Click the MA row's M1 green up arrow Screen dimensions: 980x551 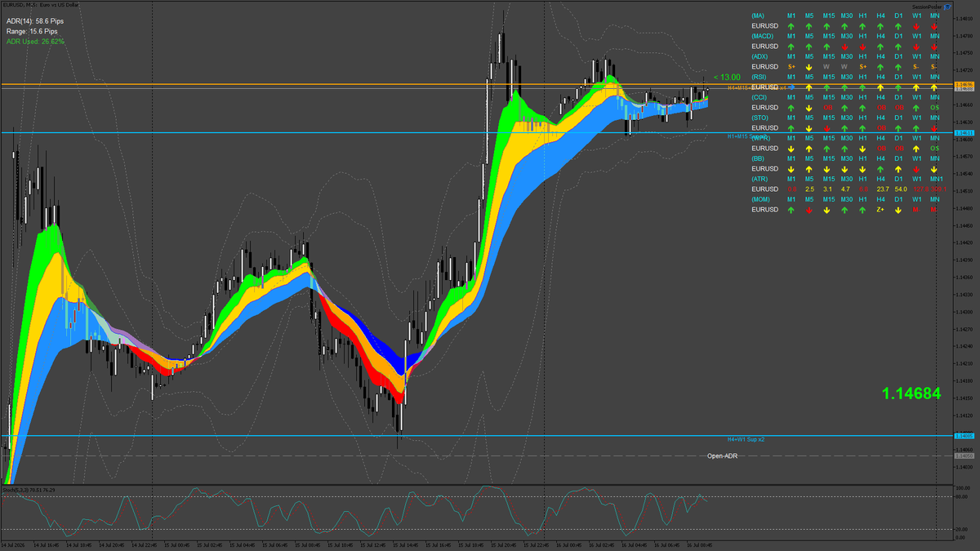tap(791, 26)
